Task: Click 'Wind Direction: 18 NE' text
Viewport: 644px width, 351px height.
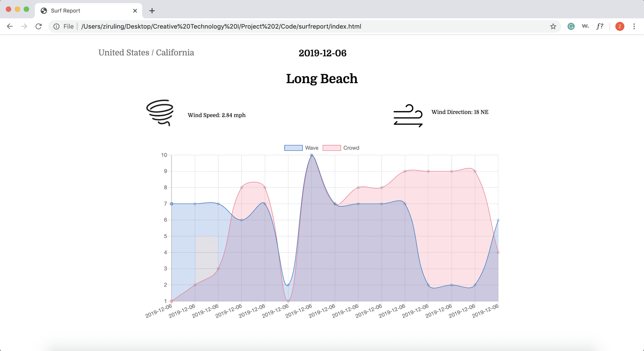Action: [x=460, y=112]
